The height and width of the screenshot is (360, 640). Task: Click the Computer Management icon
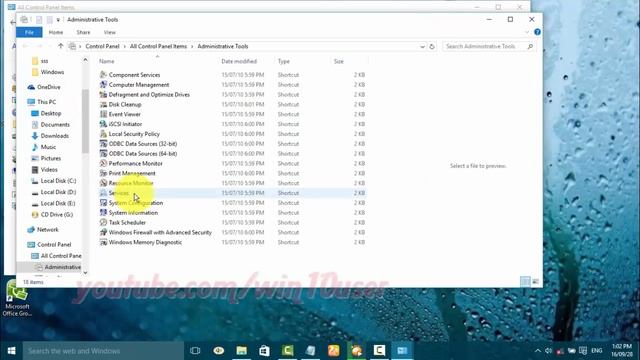point(103,84)
